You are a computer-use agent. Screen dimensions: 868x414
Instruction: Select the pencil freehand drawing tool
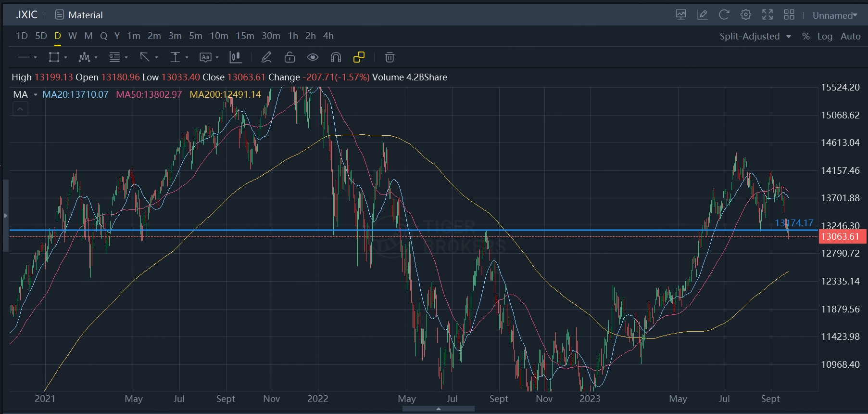[x=266, y=58]
